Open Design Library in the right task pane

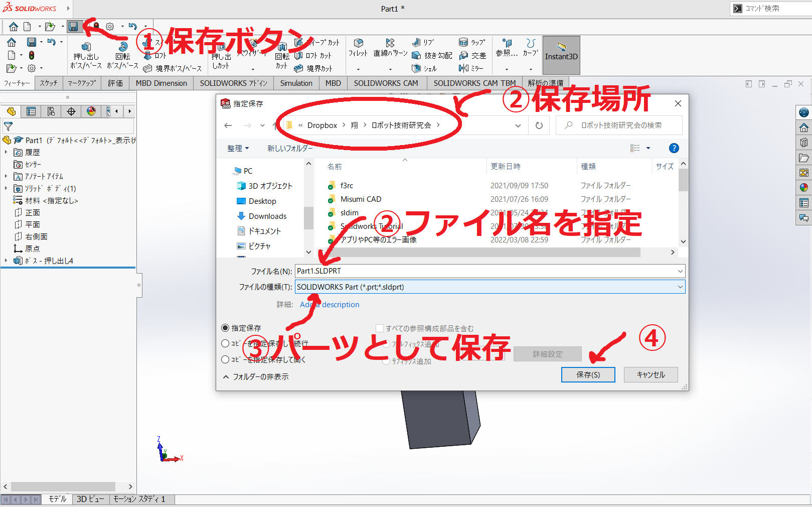point(804,143)
